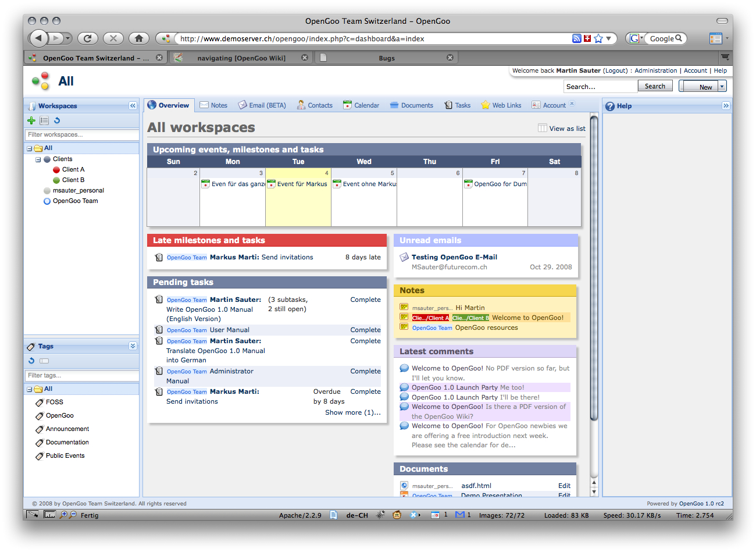
Task: Click the Workspaces panel refresh icon
Action: 57,120
